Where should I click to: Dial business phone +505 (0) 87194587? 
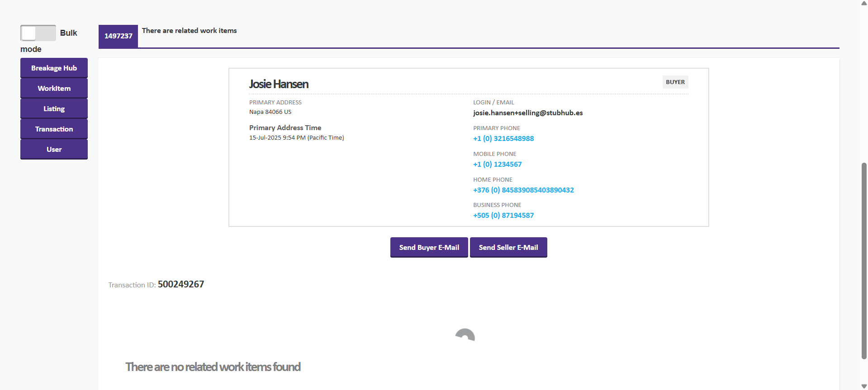(503, 216)
